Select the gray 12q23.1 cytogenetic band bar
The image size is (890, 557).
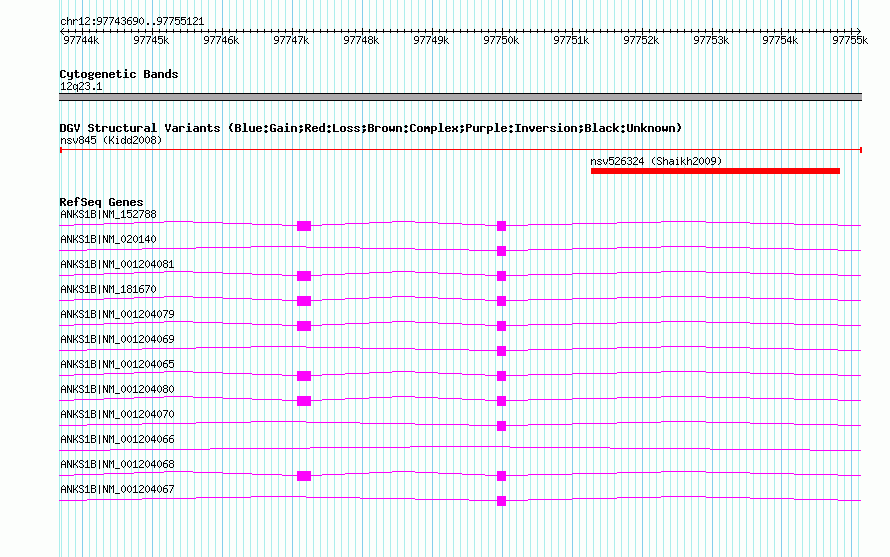[460, 97]
